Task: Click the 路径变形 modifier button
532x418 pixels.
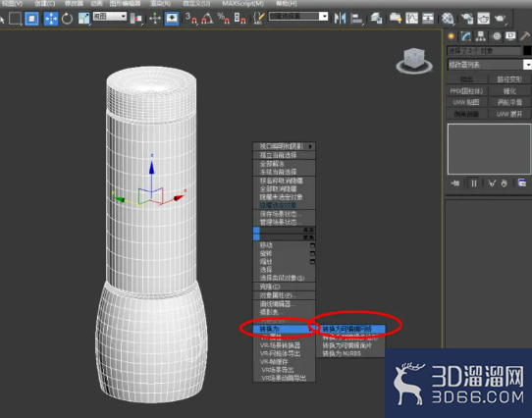Action: click(509, 79)
